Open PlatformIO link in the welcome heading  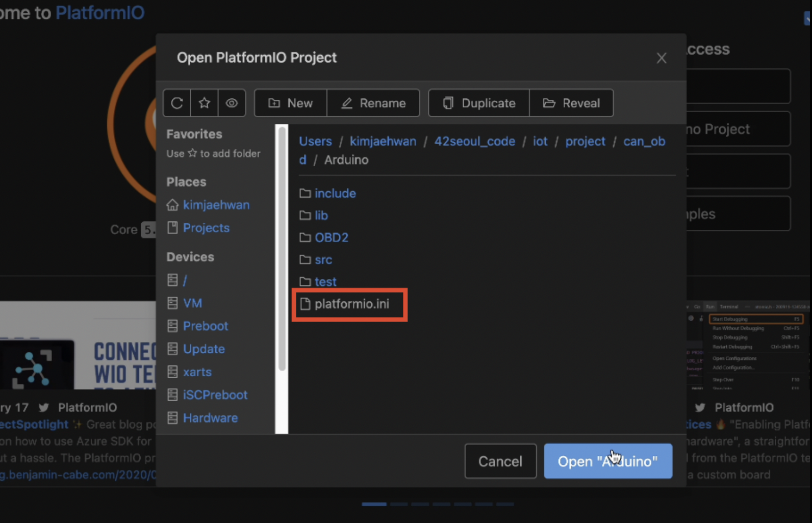point(100,13)
